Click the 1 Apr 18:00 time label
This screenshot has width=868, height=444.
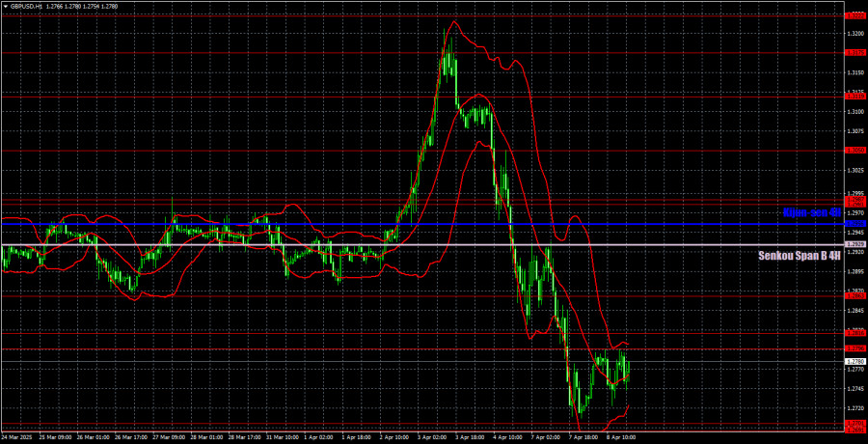click(x=356, y=437)
